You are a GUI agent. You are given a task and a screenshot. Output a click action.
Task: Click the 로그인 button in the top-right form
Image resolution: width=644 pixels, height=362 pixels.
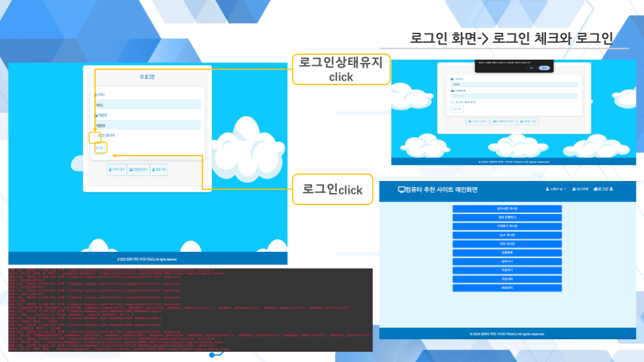(x=457, y=109)
